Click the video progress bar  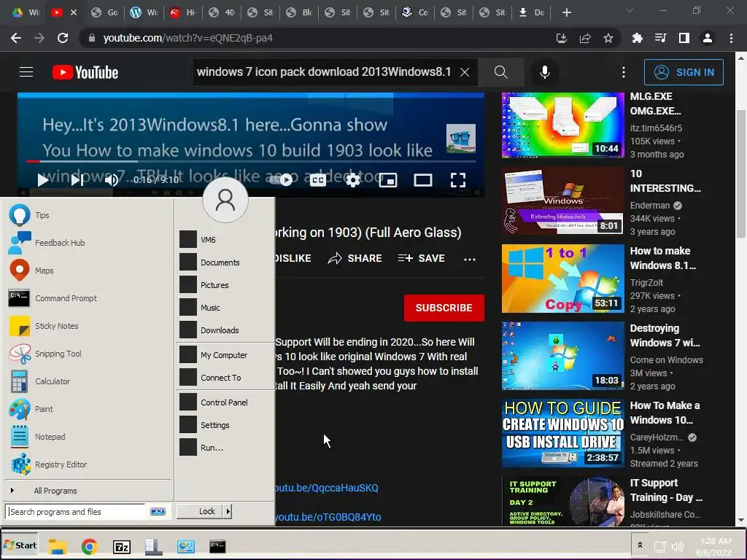[x=251, y=161]
